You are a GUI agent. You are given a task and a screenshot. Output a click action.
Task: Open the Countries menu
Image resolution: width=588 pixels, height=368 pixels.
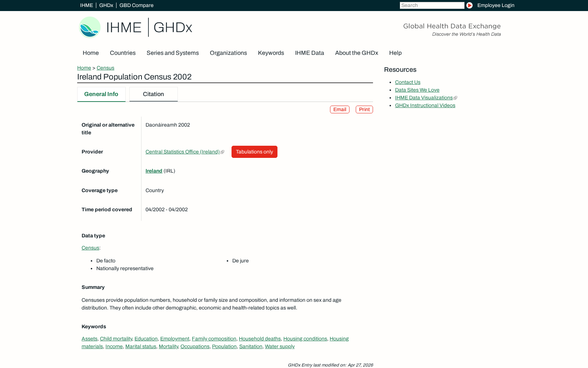coord(123,53)
